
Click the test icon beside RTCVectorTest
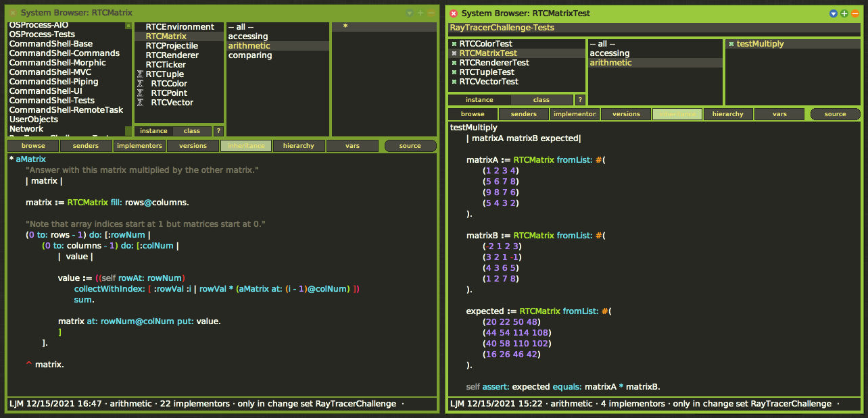[x=454, y=82]
